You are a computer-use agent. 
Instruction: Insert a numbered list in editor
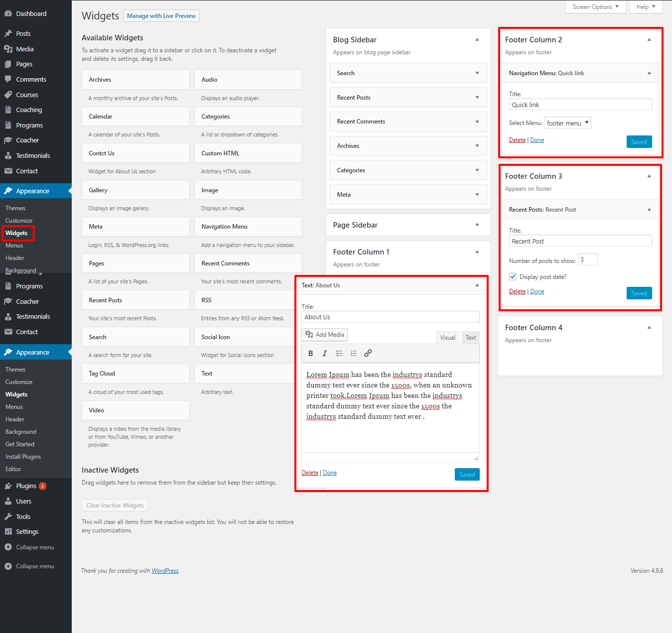pos(354,353)
